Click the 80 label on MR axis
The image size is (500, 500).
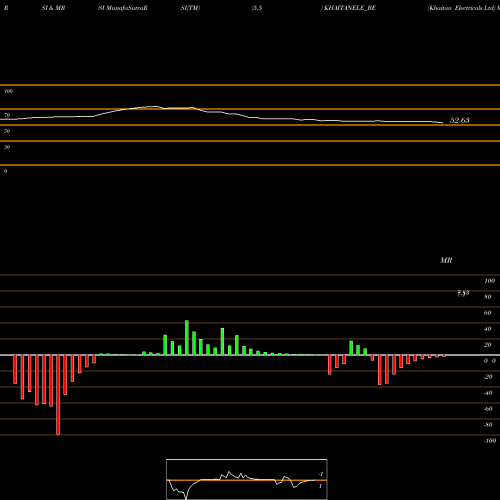488,297
